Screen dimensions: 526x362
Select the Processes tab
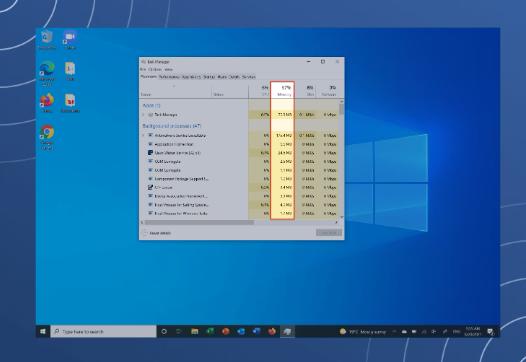[149, 77]
